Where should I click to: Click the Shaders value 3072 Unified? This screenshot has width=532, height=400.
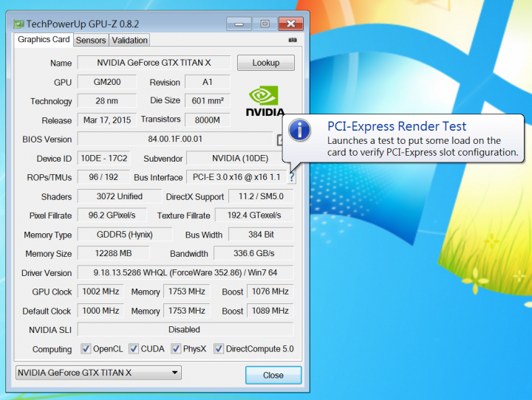pos(120,196)
